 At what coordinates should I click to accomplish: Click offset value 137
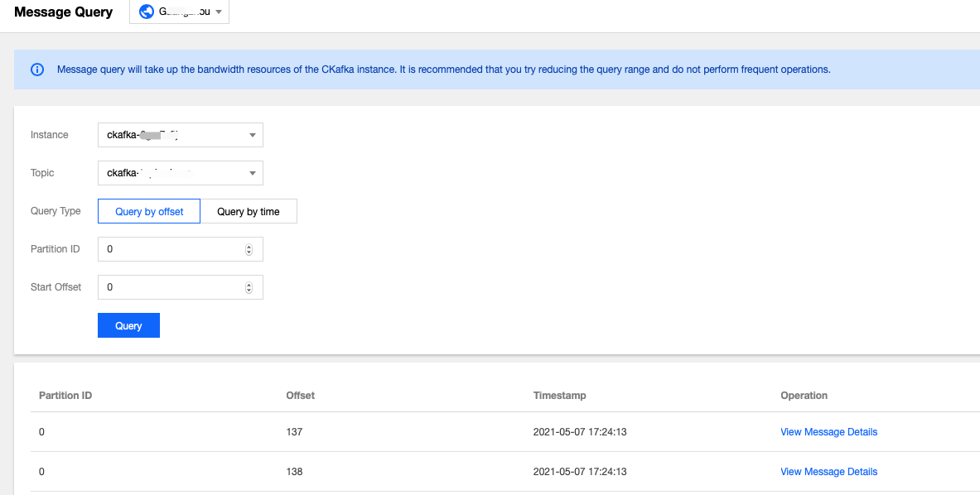point(294,432)
